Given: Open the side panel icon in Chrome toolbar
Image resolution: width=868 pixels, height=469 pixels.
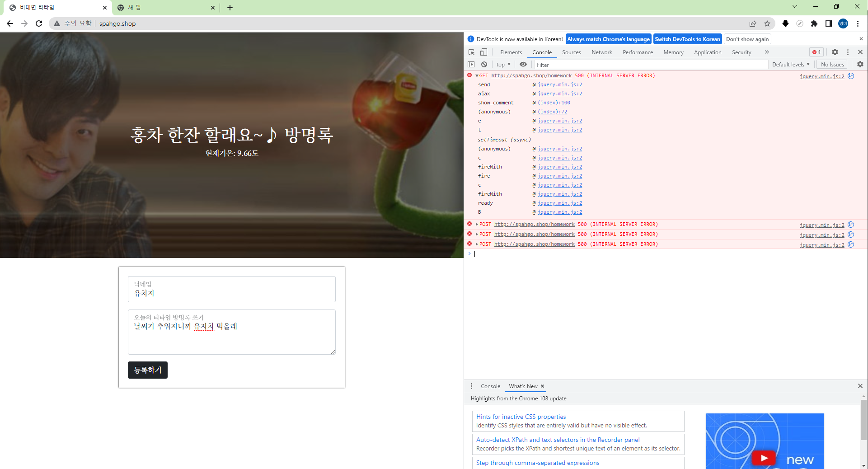Looking at the screenshot, I should pos(829,23).
